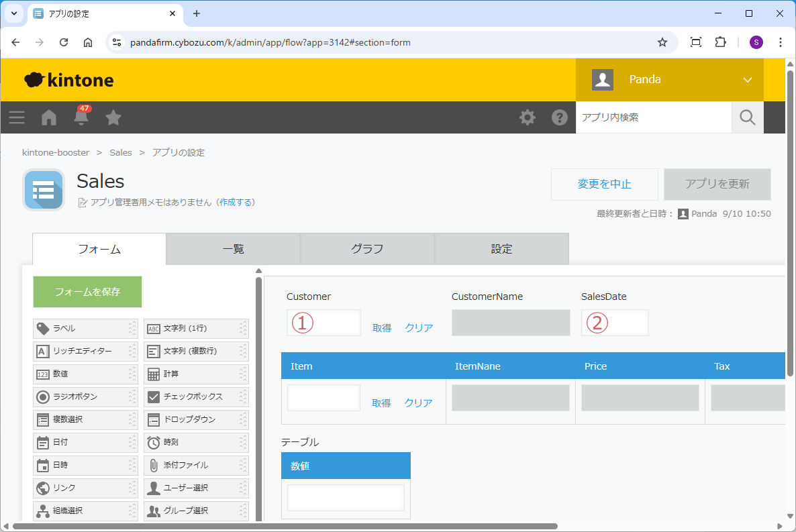Expand the Panda user account dropdown
The width and height of the screenshot is (796, 532).
[748, 80]
